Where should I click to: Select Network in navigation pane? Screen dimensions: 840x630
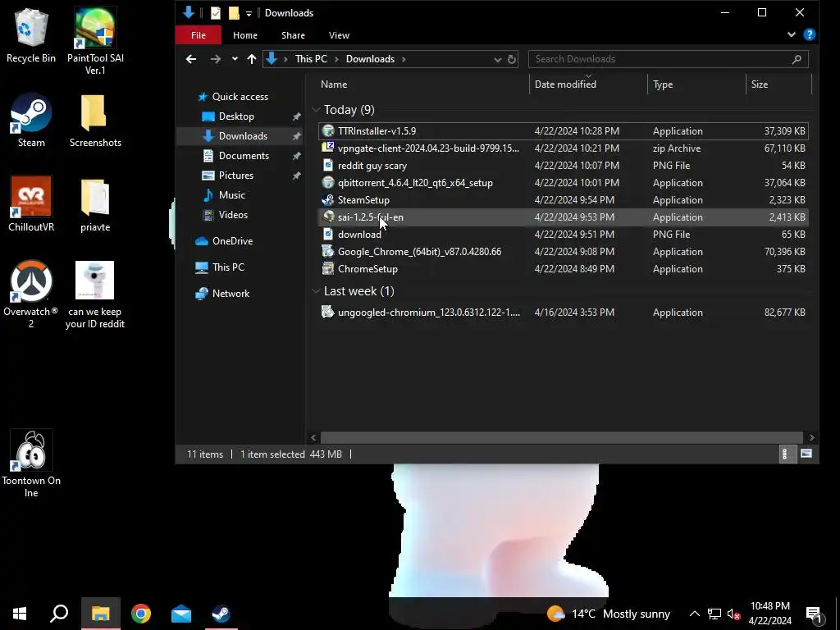230,294
